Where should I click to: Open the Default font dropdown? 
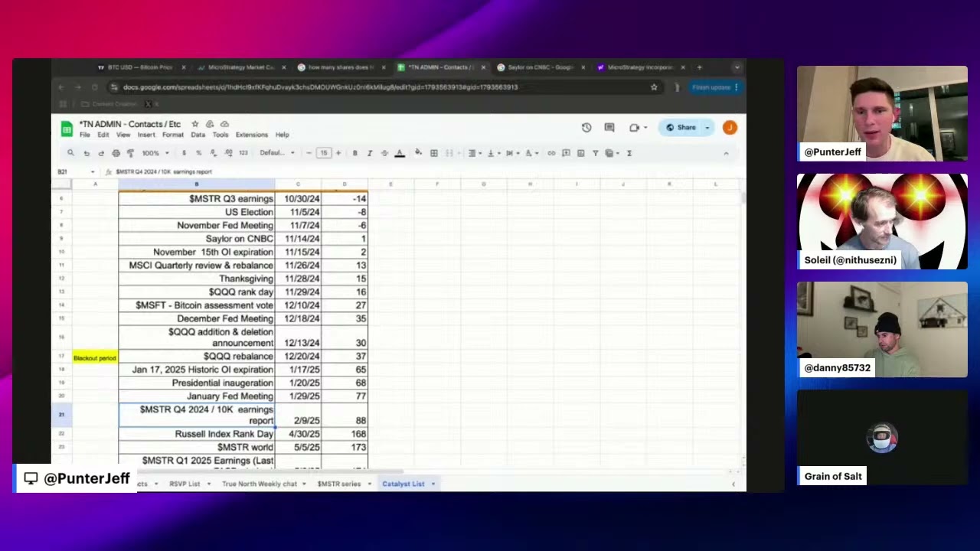(x=276, y=153)
